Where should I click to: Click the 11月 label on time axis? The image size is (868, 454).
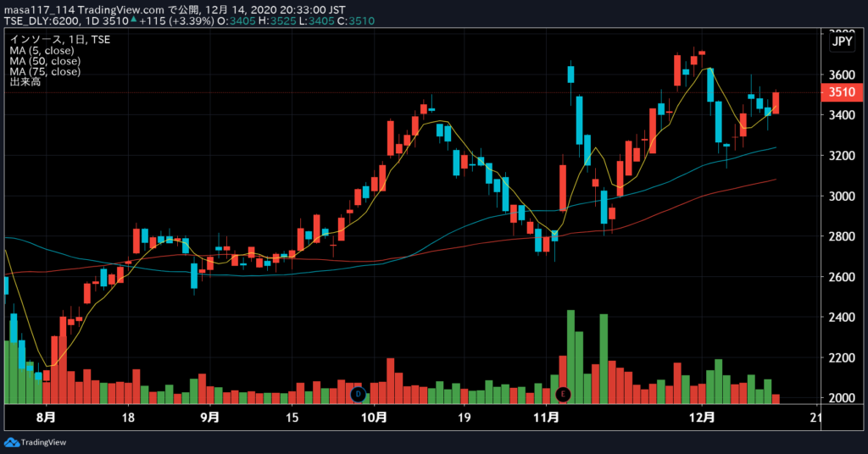[x=547, y=417]
